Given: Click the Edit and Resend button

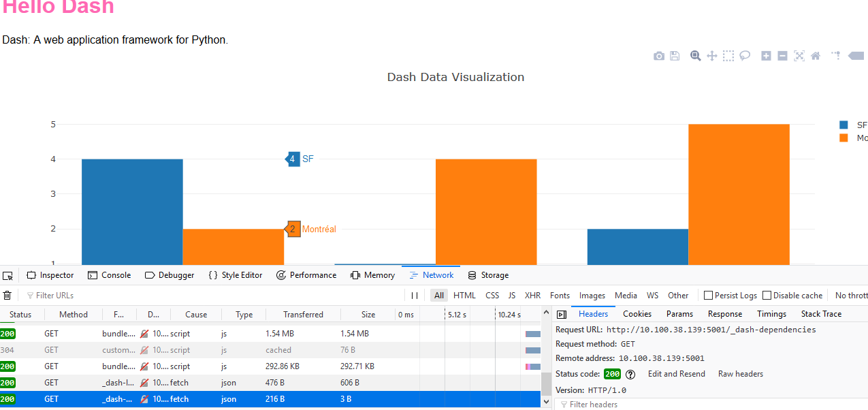Looking at the screenshot, I should tap(676, 374).
